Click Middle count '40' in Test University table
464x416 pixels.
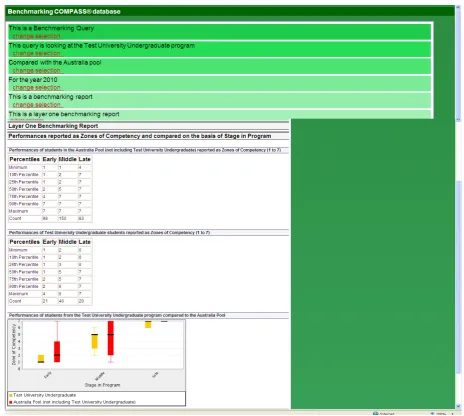coord(61,301)
